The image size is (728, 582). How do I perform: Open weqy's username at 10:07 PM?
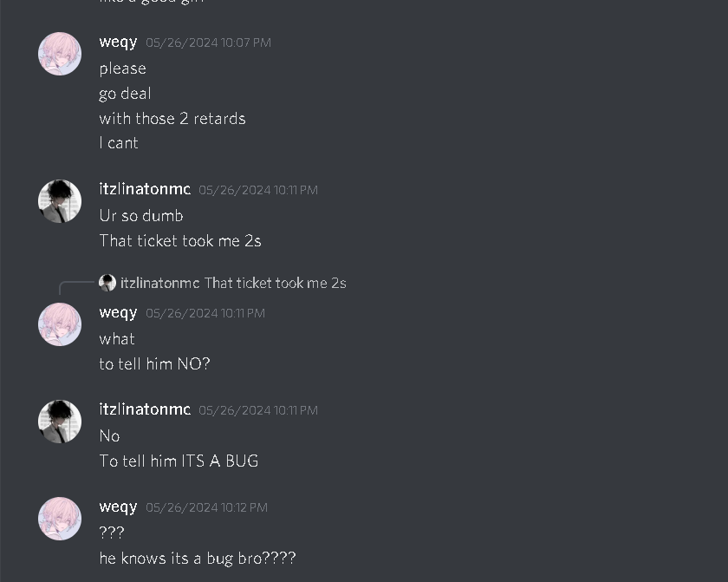click(118, 42)
